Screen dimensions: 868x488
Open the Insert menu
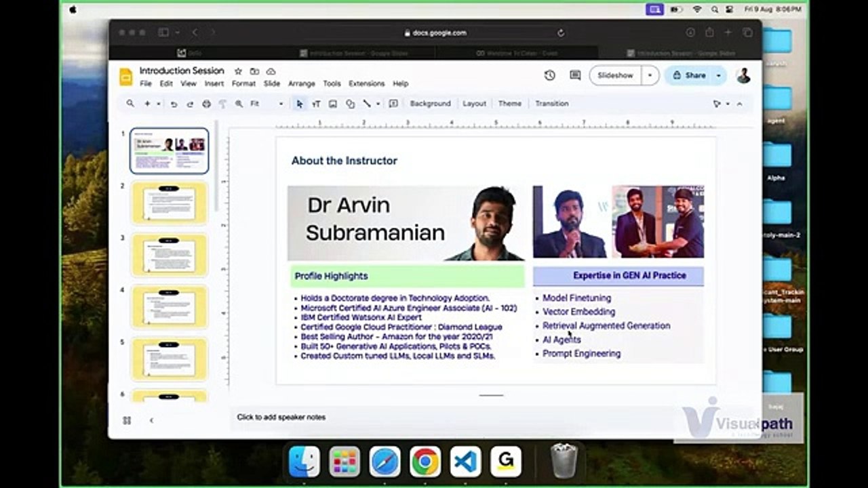[214, 83]
